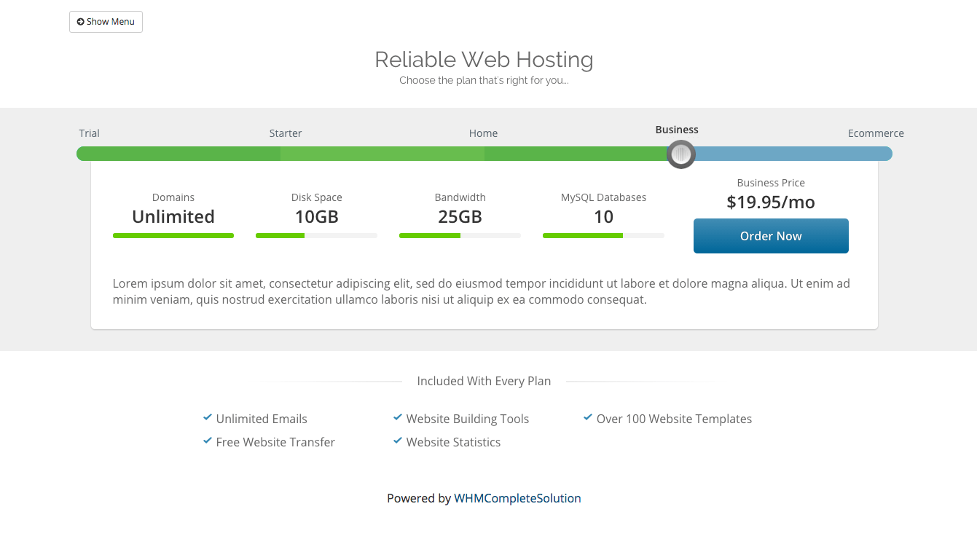
Task: Select the Starter plan label
Action: pos(286,133)
